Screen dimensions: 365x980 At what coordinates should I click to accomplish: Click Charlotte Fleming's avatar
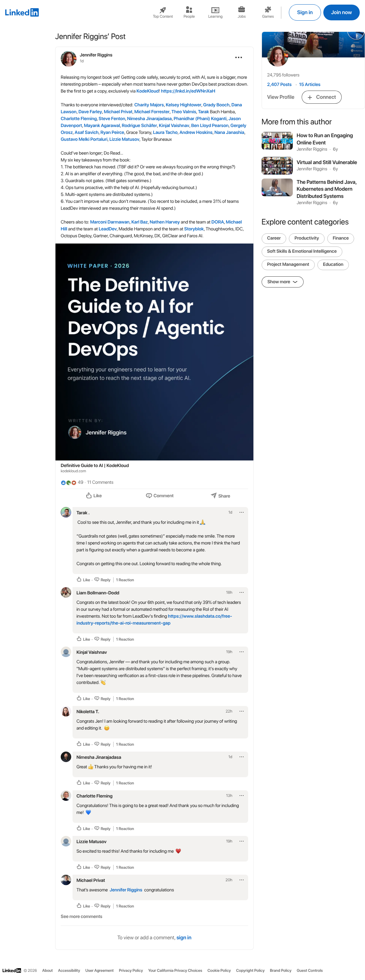[x=66, y=796]
